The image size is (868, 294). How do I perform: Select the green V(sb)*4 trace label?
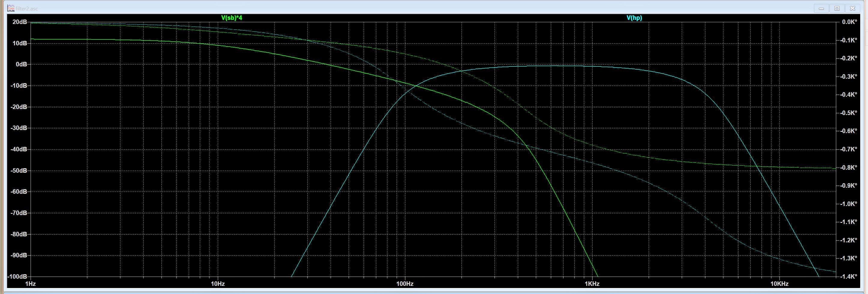point(232,18)
